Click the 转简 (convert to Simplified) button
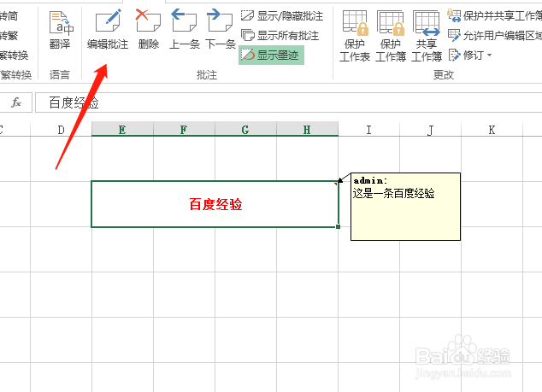Screen dimensions: 542x392 (9, 16)
